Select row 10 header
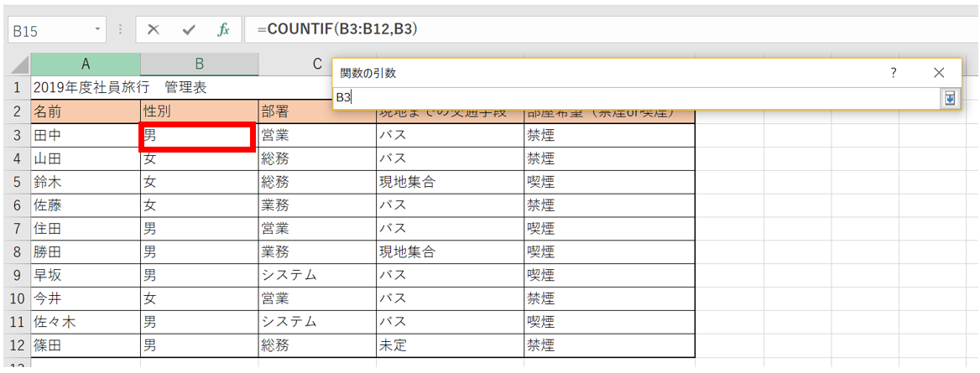The width and height of the screenshot is (980, 373). [x=18, y=298]
